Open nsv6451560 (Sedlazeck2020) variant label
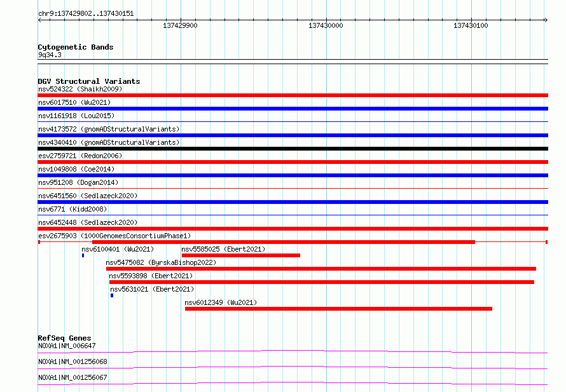Viewport: 566px width, 392px height. pyautogui.click(x=88, y=196)
